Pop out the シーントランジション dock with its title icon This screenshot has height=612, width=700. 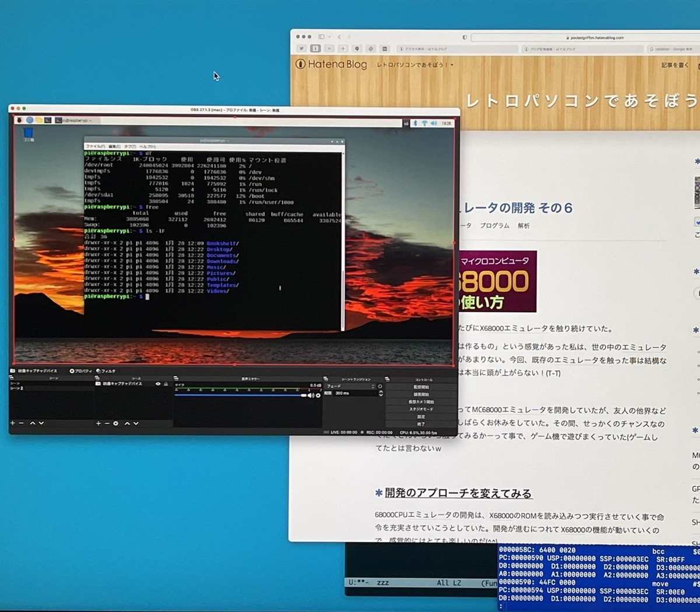(326, 379)
